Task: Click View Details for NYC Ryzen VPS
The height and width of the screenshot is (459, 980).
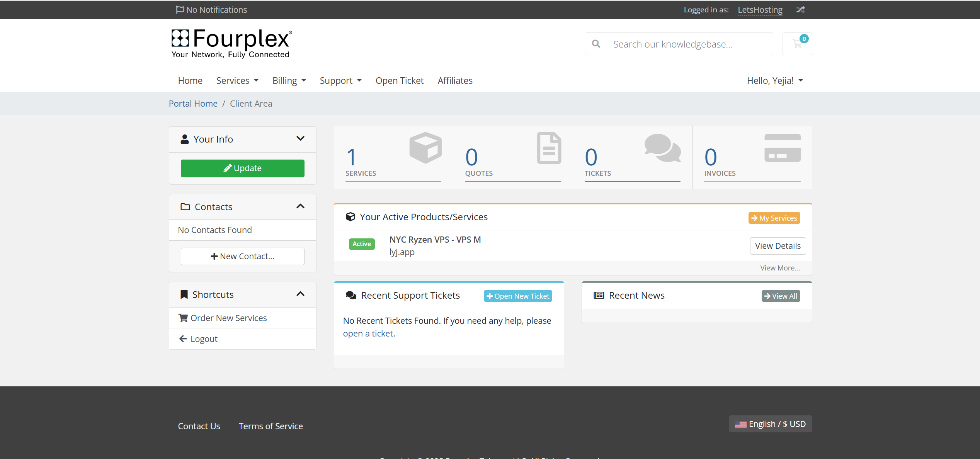Action: tap(778, 246)
